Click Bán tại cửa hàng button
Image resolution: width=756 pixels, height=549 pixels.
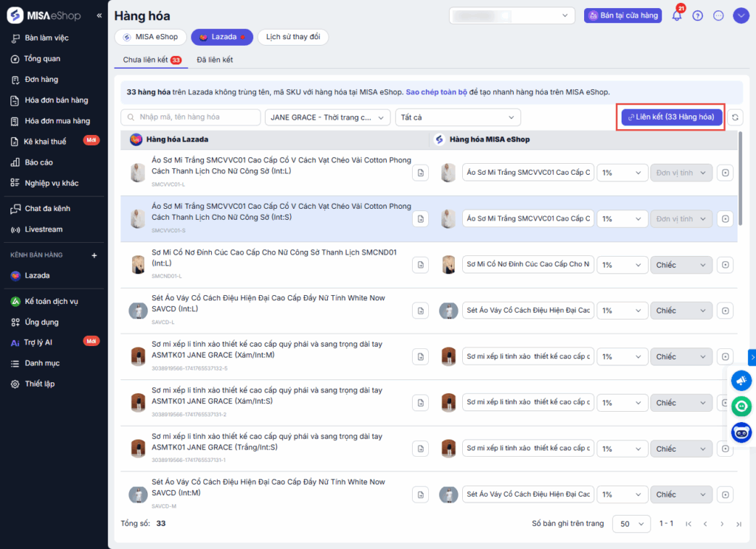click(623, 15)
